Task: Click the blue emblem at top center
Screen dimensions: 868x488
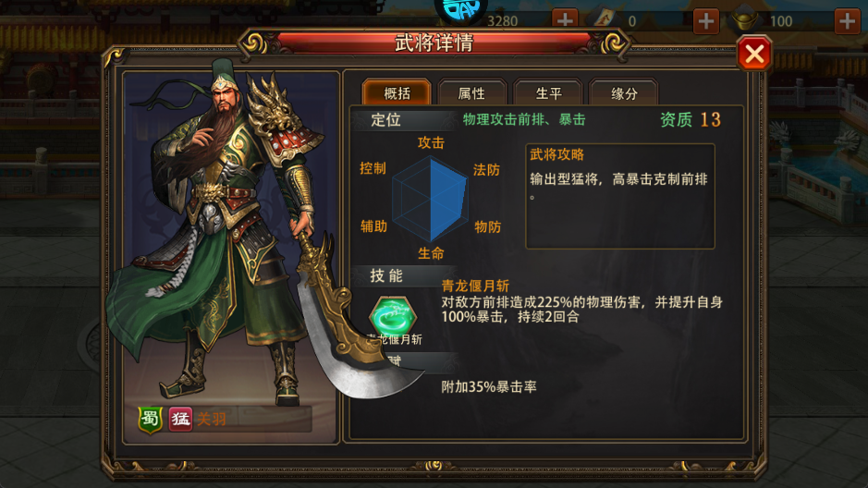Action: [x=460, y=10]
